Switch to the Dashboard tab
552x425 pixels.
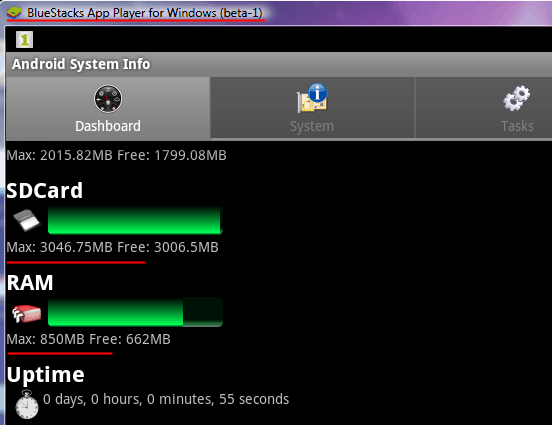click(108, 108)
